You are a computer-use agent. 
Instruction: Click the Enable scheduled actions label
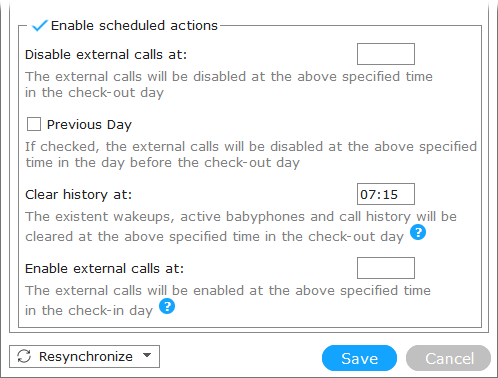134,26
